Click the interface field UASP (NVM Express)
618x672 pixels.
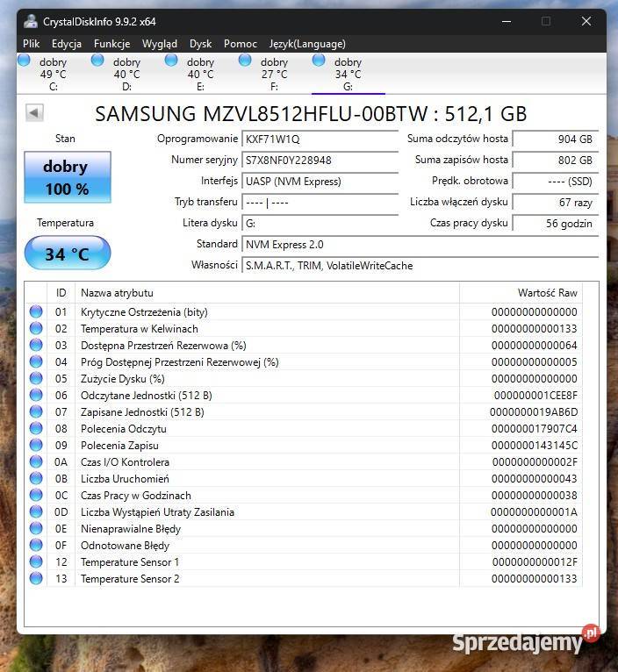tap(320, 181)
